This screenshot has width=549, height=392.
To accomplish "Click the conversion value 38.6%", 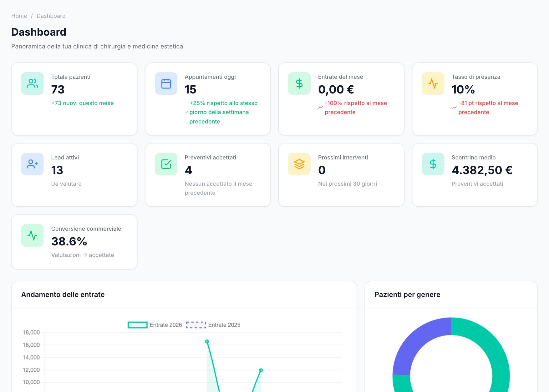I will click(69, 242).
